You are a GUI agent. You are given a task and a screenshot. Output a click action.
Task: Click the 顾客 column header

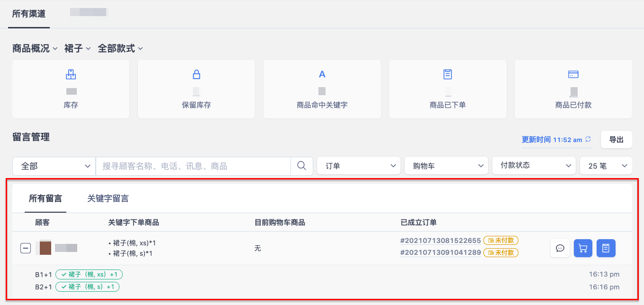point(42,223)
